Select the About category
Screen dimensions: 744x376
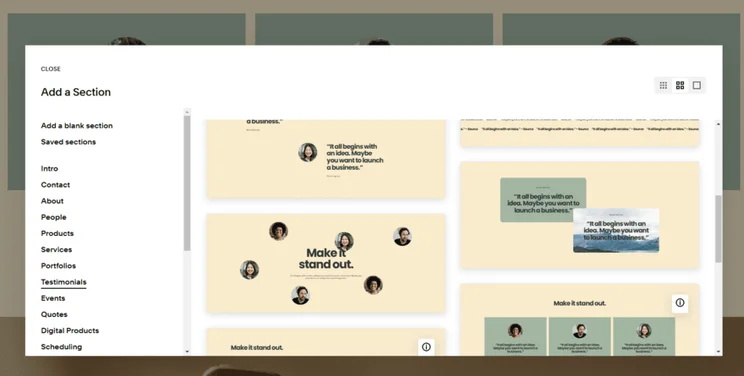pyautogui.click(x=52, y=201)
